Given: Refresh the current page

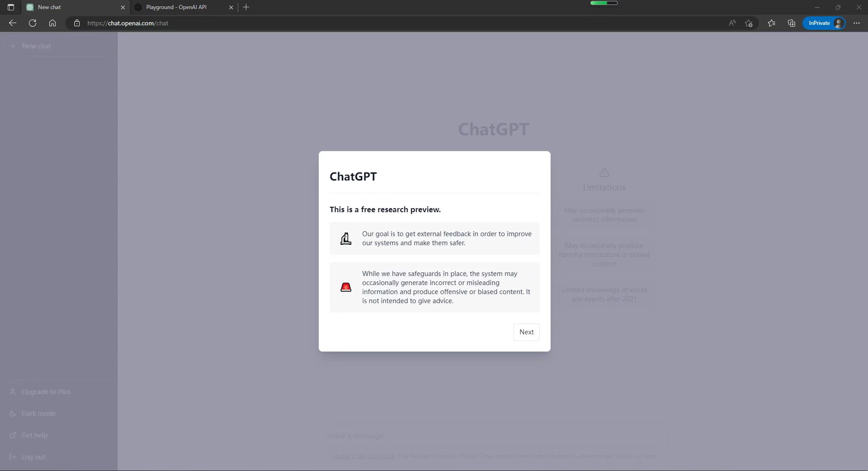Looking at the screenshot, I should point(33,23).
